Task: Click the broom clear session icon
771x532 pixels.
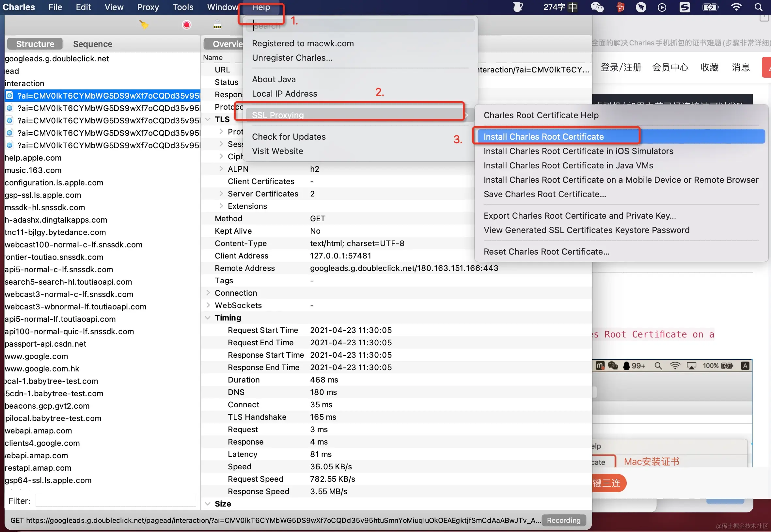Action: 144,24
